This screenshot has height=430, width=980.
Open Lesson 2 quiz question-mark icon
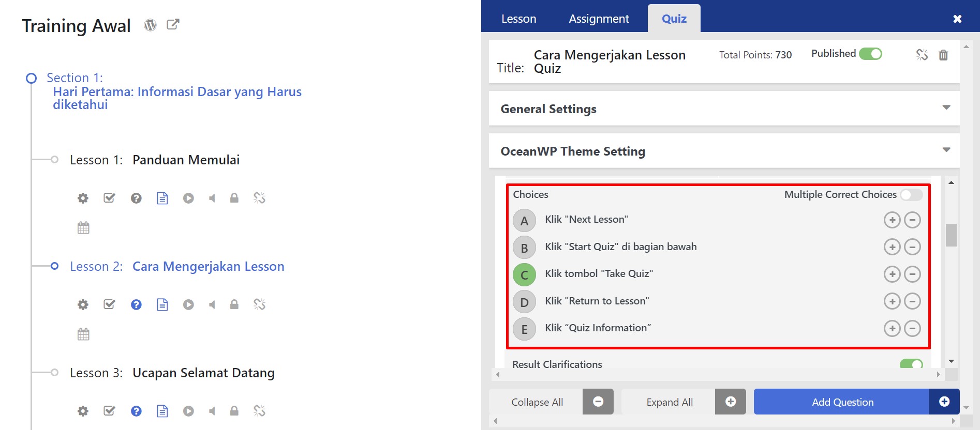point(136,304)
